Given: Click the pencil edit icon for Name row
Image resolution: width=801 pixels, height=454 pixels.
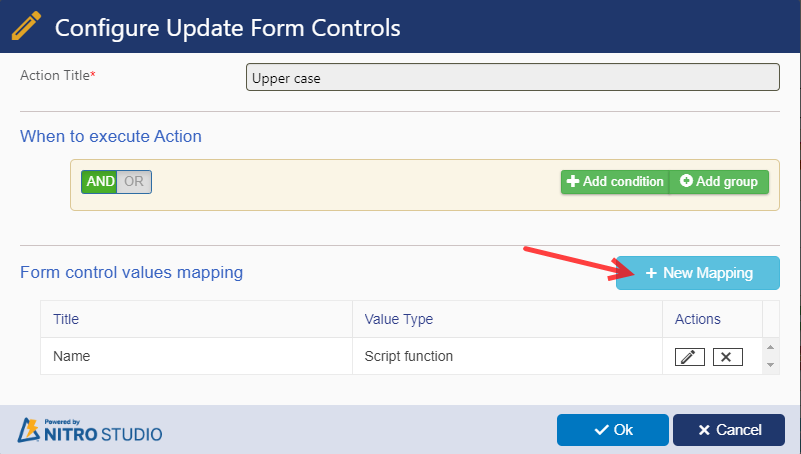Looking at the screenshot, I should [x=690, y=357].
